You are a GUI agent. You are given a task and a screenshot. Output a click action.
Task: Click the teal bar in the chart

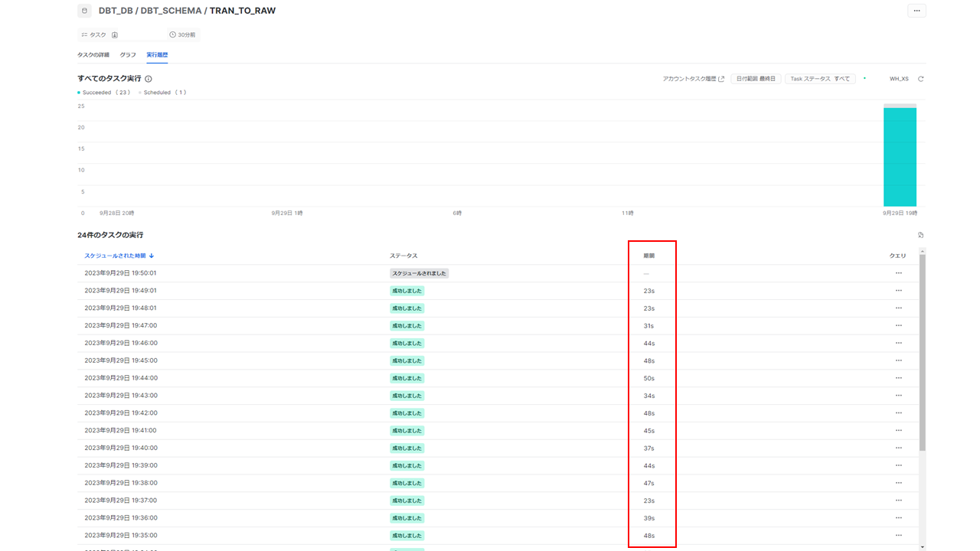pos(900,157)
